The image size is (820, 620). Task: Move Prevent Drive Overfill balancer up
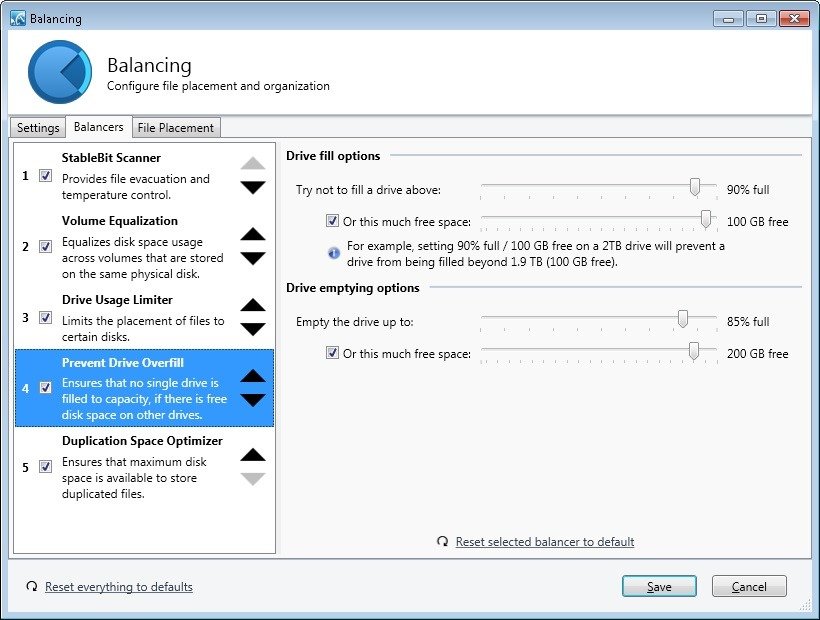coord(253,376)
